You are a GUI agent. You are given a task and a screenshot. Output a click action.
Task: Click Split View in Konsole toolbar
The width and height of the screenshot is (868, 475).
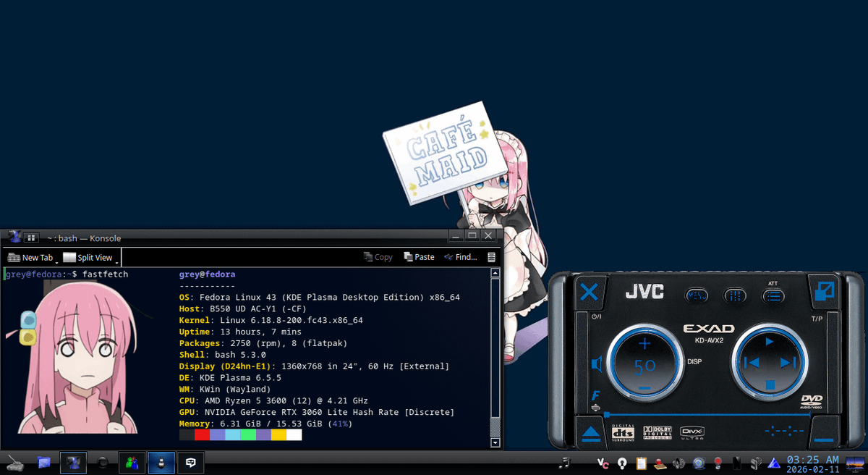[x=88, y=257]
